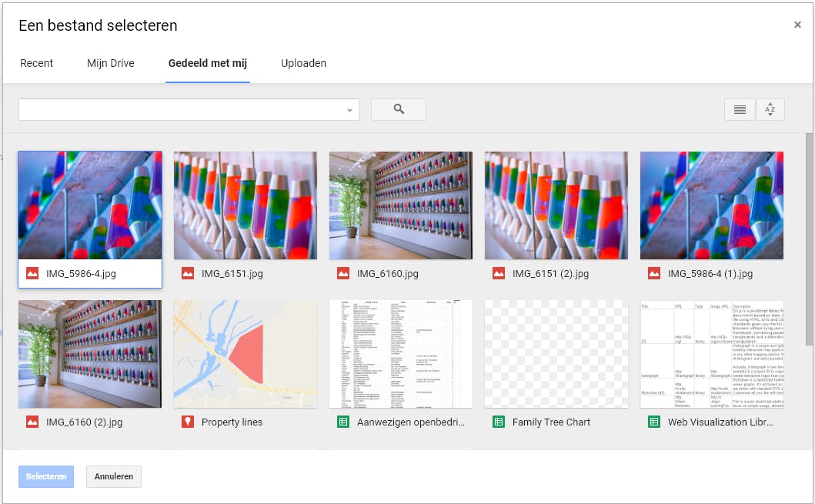This screenshot has width=815, height=504.
Task: Click the magnifier search button
Action: click(x=398, y=109)
